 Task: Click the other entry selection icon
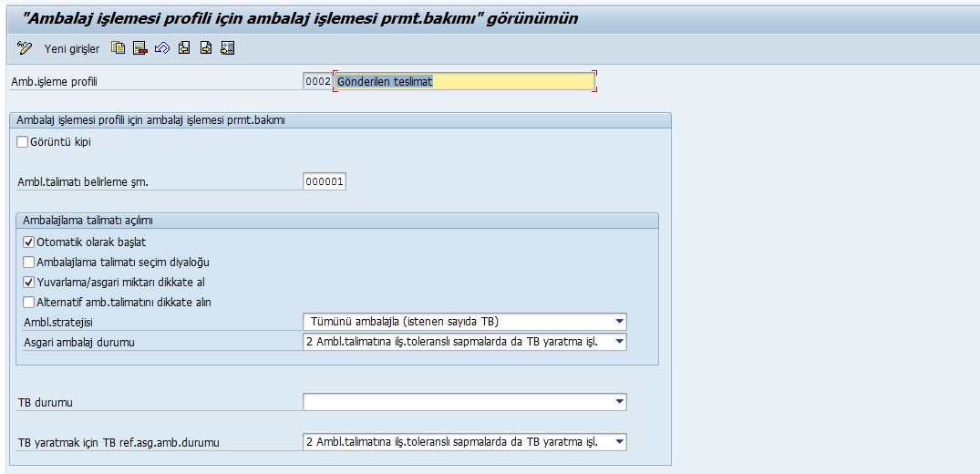[227, 48]
